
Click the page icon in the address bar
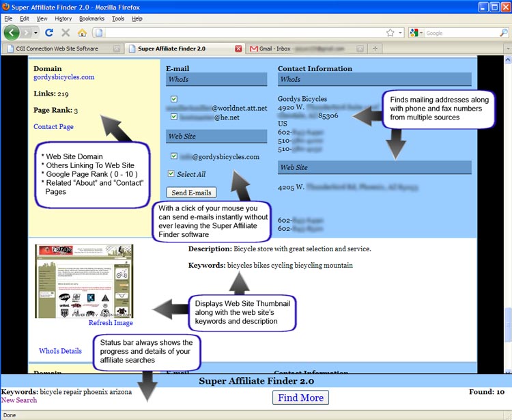point(99,33)
